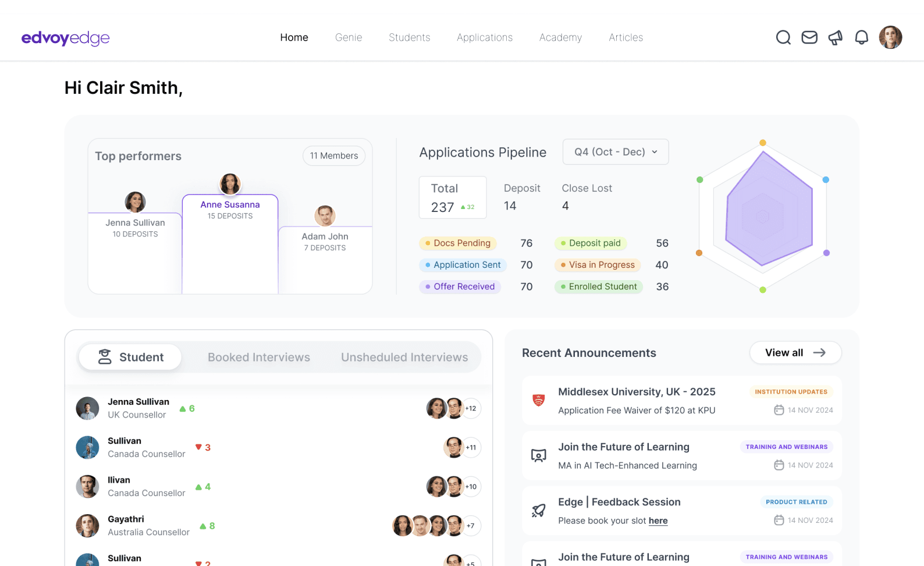Open the mail inbox icon
This screenshot has width=924, height=566.
coord(809,37)
